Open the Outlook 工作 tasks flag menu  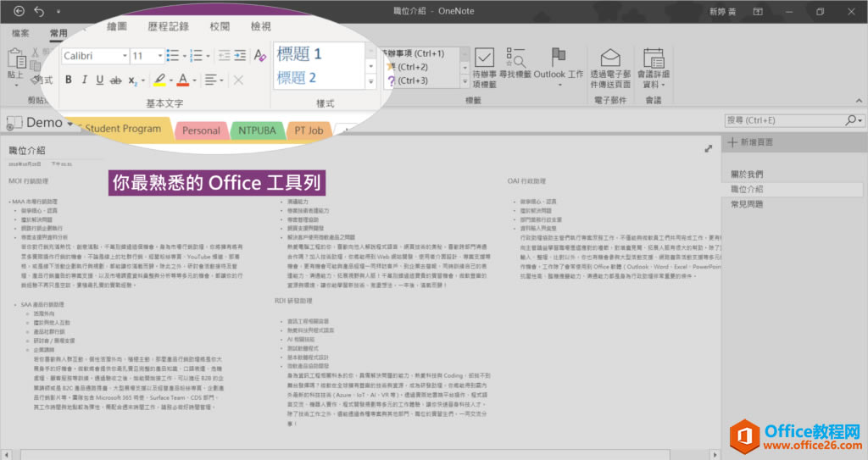(x=559, y=67)
